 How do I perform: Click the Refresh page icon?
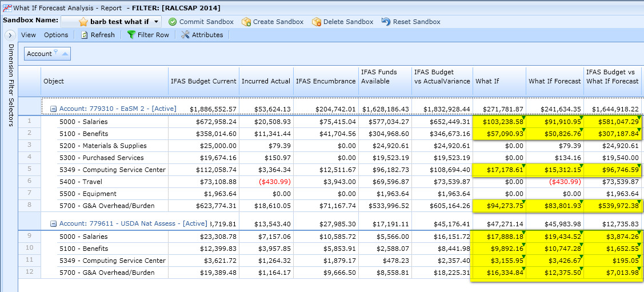point(84,35)
